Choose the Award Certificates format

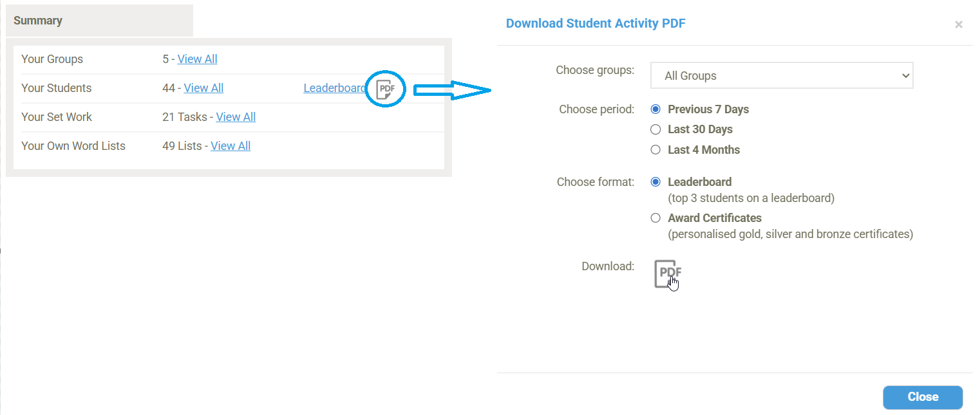655,218
